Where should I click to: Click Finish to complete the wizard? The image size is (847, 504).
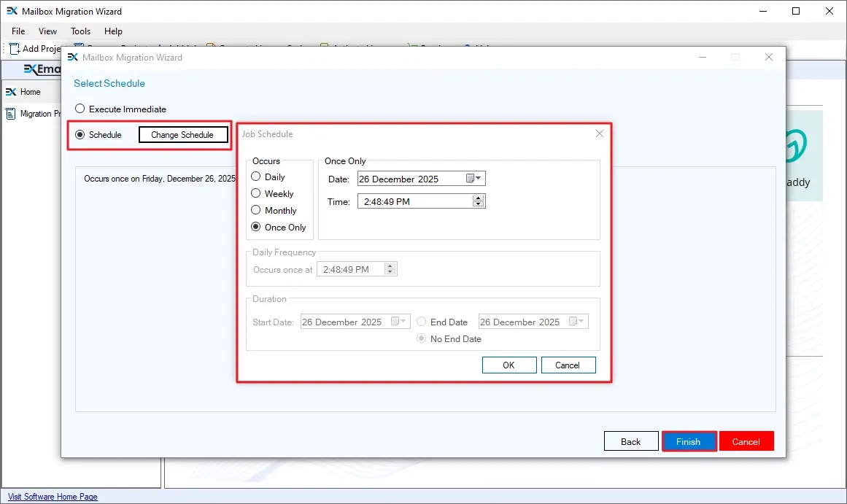pyautogui.click(x=689, y=441)
